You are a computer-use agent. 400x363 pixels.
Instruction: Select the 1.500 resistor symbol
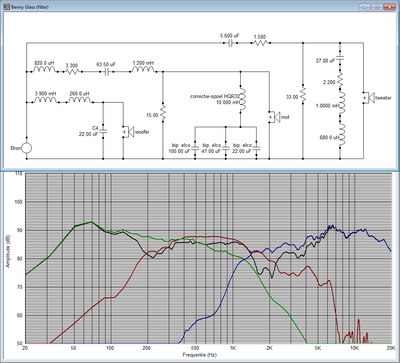tap(260, 43)
